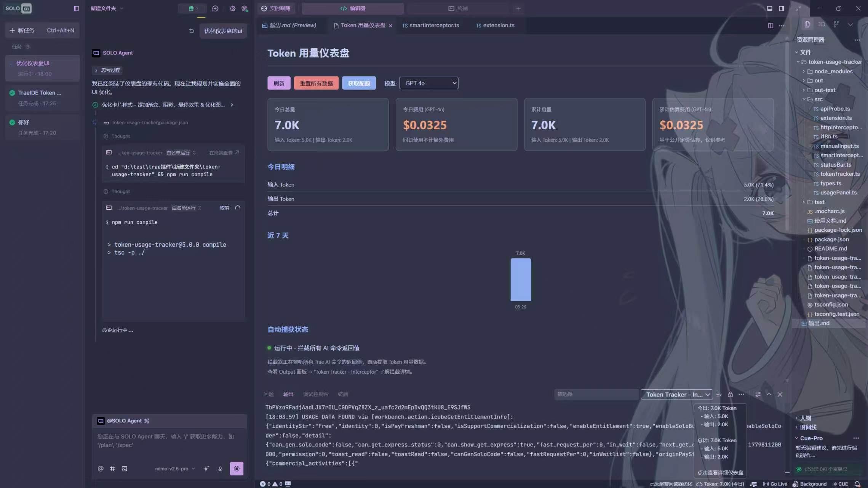Select the Explorer files icon in right sidebar

(807, 24)
